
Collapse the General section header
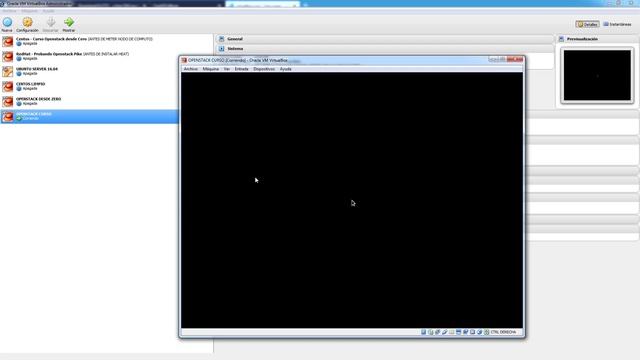coord(384,39)
